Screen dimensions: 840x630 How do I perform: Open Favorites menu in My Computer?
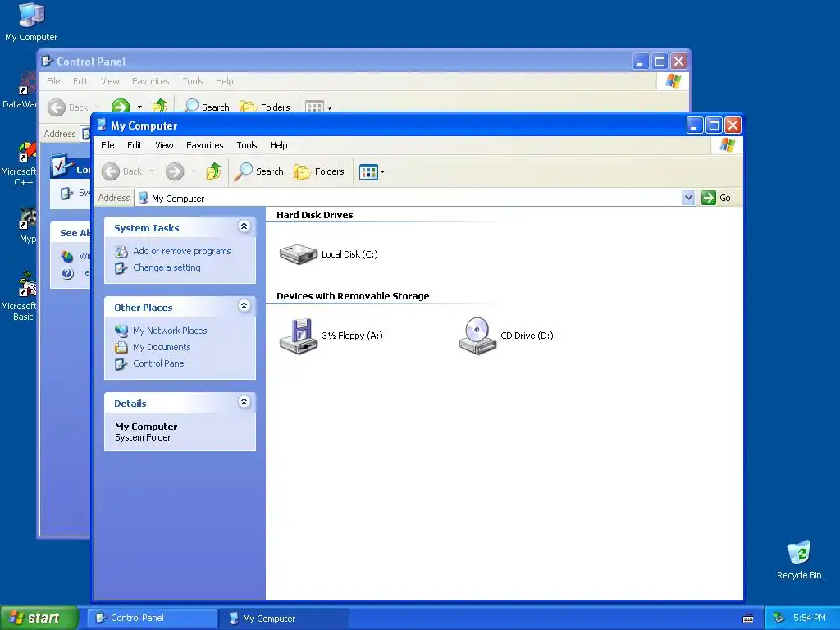pos(204,145)
